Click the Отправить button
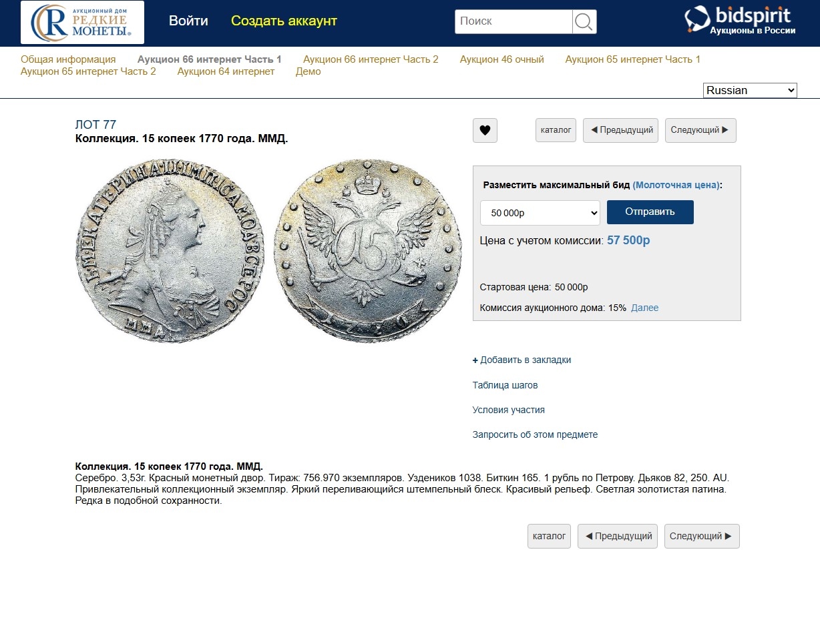Image resolution: width=820 pixels, height=644 pixels. (x=650, y=212)
